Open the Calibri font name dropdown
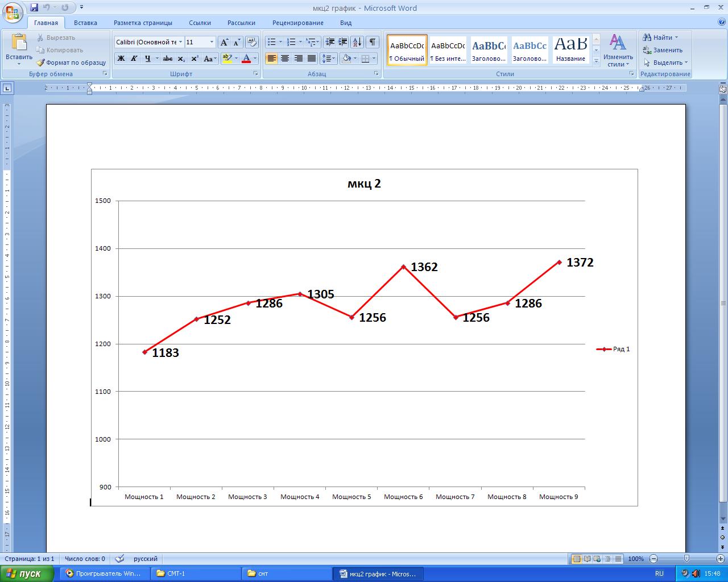The width and height of the screenshot is (728, 582). (181, 42)
